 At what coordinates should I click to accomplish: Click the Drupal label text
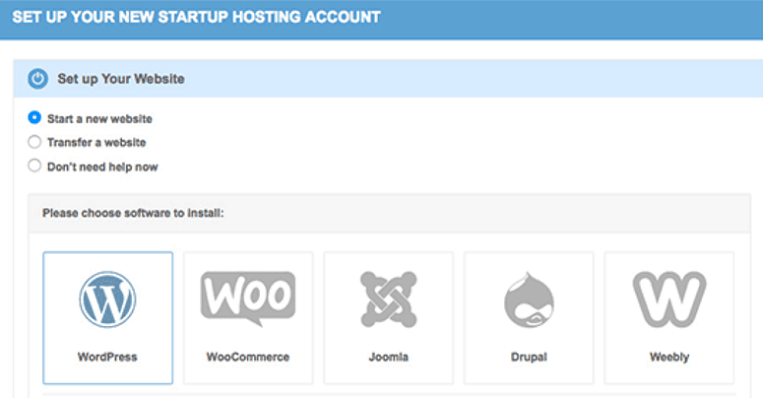click(529, 357)
